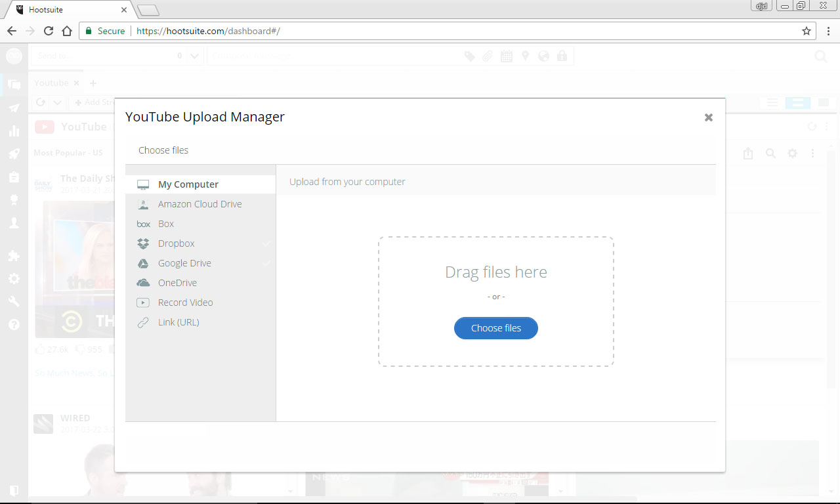The width and height of the screenshot is (840, 504).
Task: Reload the browser page
Action: (48, 31)
